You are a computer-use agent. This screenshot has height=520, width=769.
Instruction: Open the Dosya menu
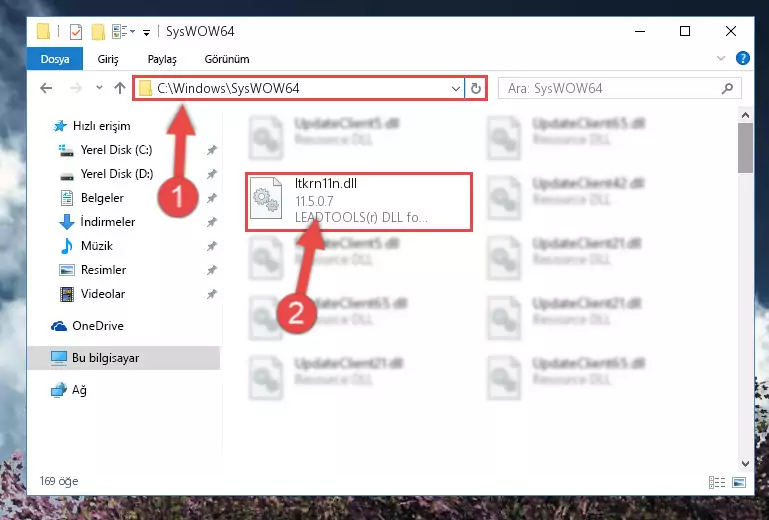[x=55, y=59]
